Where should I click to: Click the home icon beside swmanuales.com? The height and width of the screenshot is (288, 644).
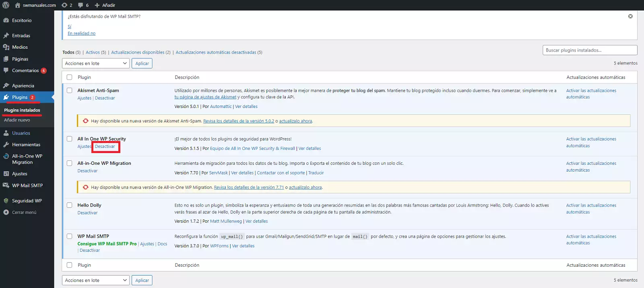click(18, 5)
